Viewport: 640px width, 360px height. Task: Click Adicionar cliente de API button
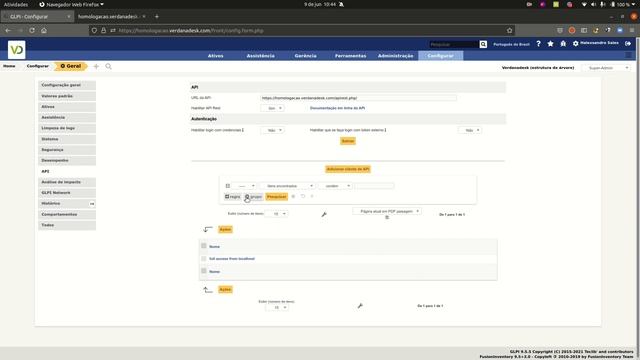348,169
